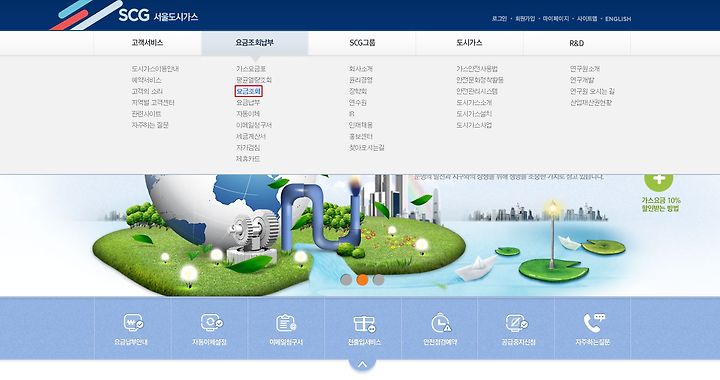Select 지역별 고객센터 in the submenu

(x=153, y=103)
